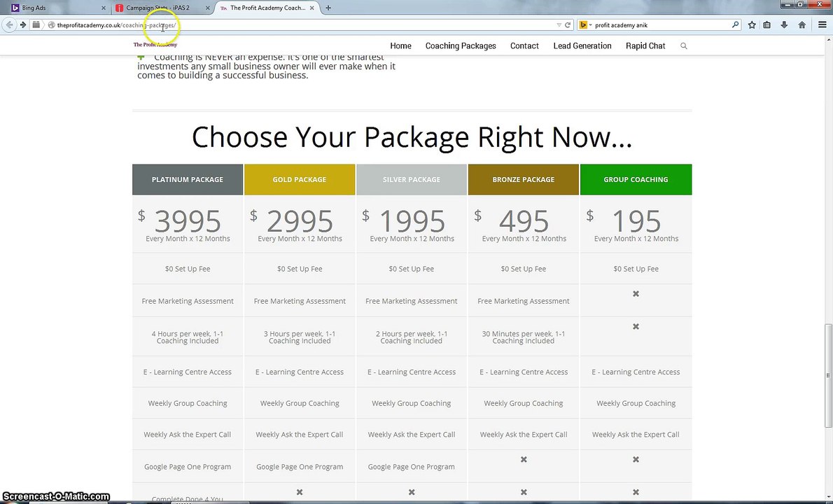Open Lead Generation in site navigation
833x504 pixels.
click(x=582, y=45)
